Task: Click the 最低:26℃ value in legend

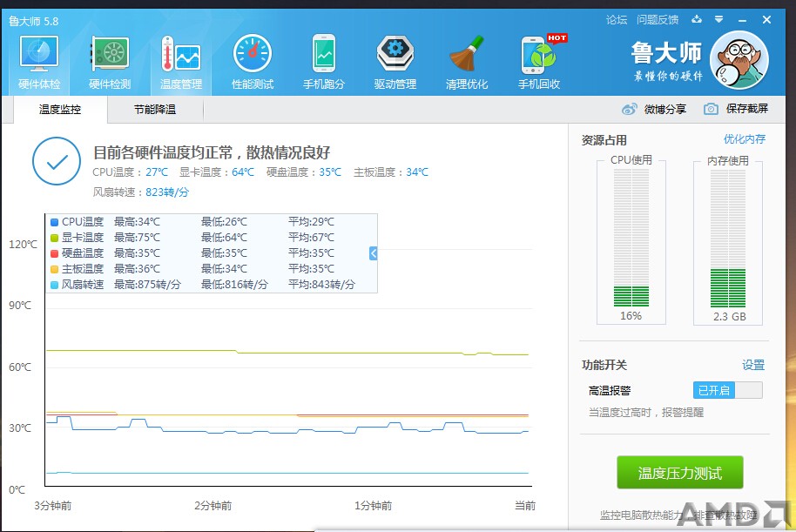Action: click(224, 222)
